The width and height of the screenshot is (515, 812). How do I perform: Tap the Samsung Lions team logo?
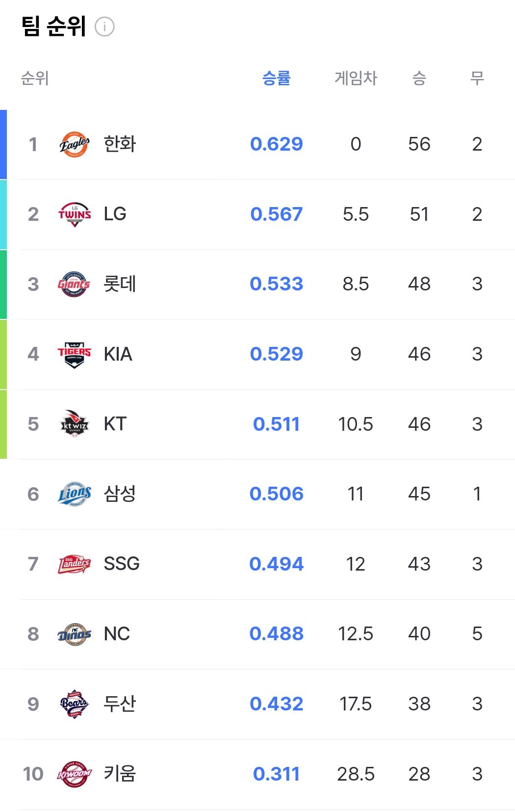[75, 494]
